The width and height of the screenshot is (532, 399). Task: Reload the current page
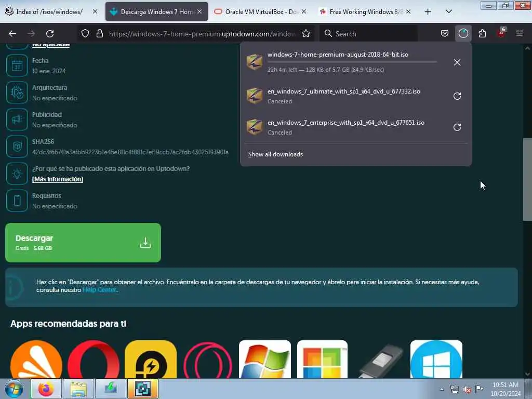[x=50, y=34]
